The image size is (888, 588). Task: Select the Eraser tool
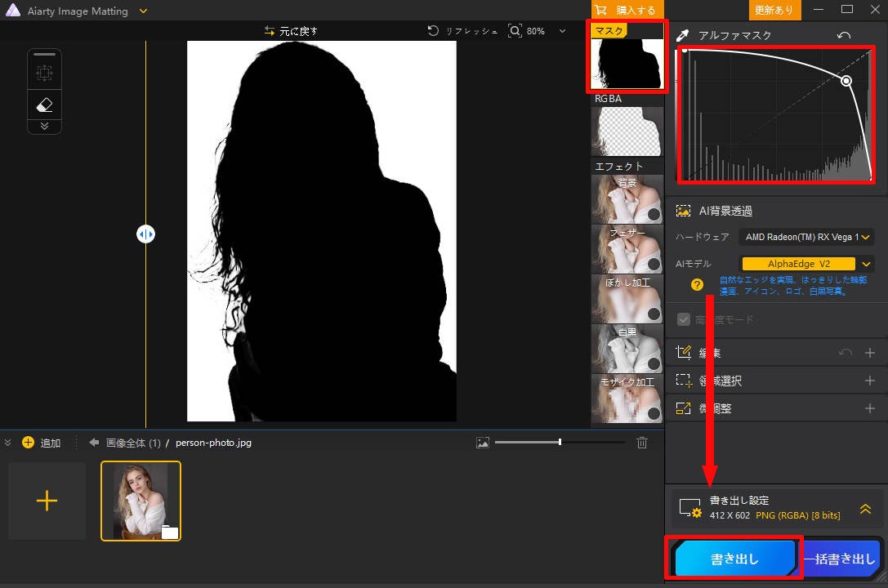click(44, 105)
